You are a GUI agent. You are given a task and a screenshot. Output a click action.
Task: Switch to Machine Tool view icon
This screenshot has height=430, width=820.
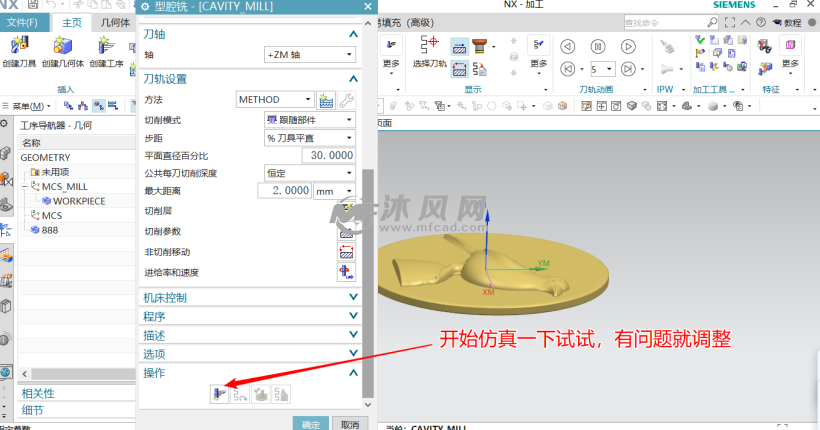83,106
